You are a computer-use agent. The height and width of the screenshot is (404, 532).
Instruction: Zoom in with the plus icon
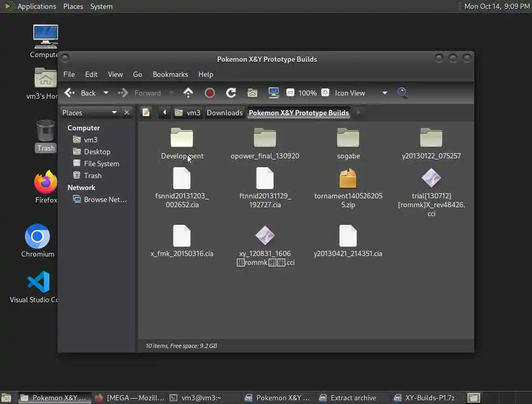tap(325, 92)
